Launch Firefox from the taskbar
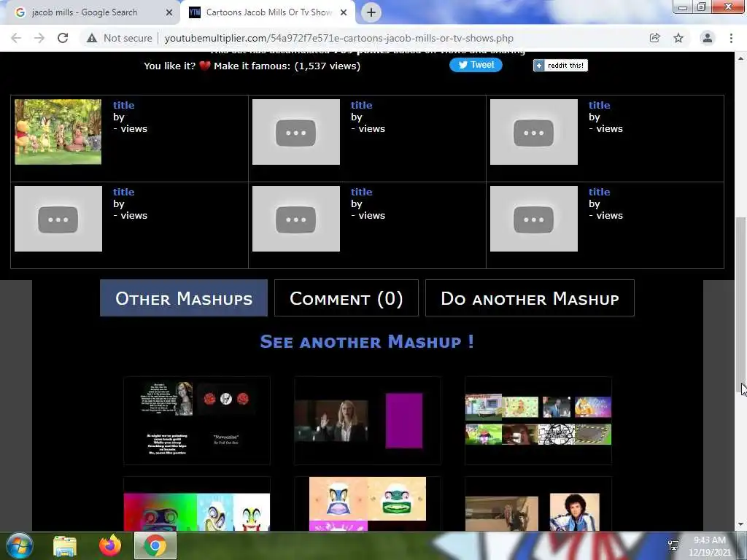This screenshot has width=747, height=560. click(x=110, y=545)
